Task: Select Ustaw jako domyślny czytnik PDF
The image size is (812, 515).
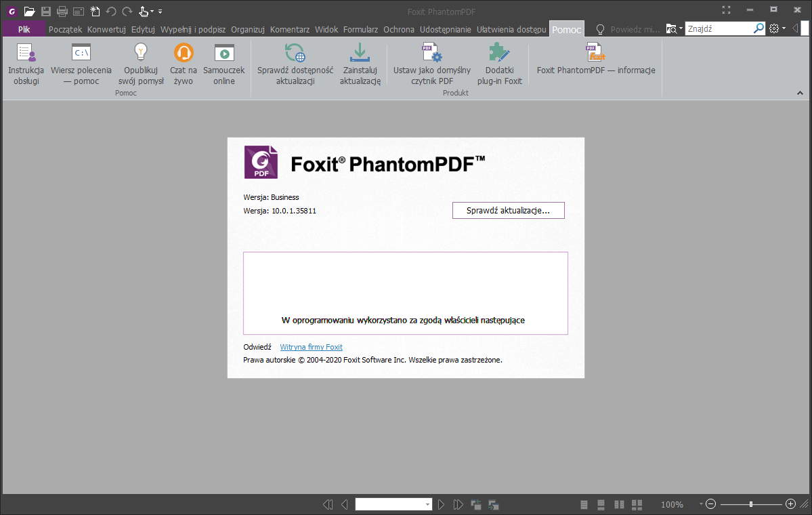Action: (432, 64)
